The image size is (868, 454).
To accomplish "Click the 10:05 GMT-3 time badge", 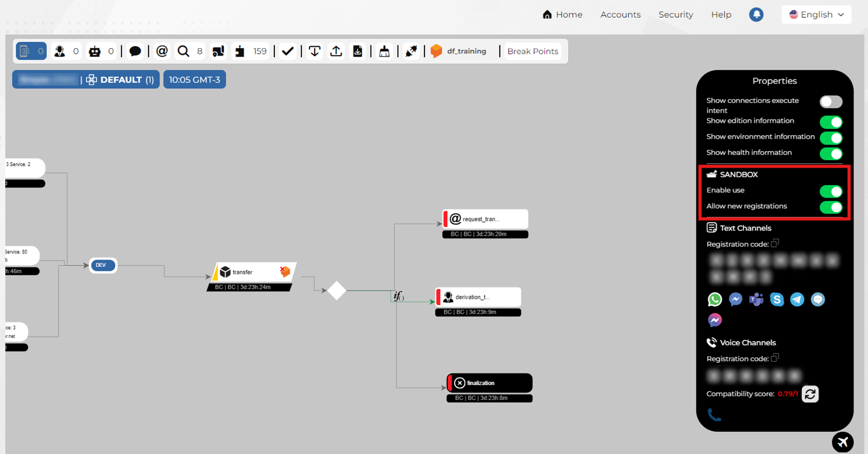I will [x=195, y=80].
